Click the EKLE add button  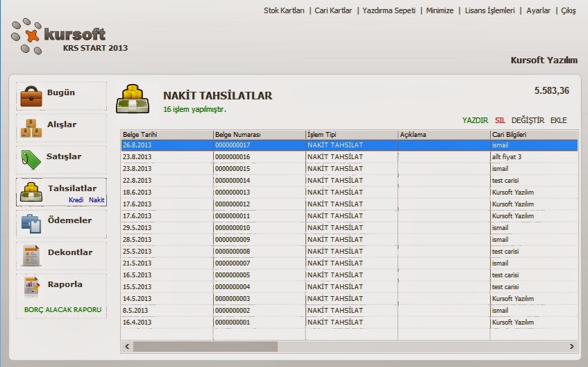click(x=558, y=120)
